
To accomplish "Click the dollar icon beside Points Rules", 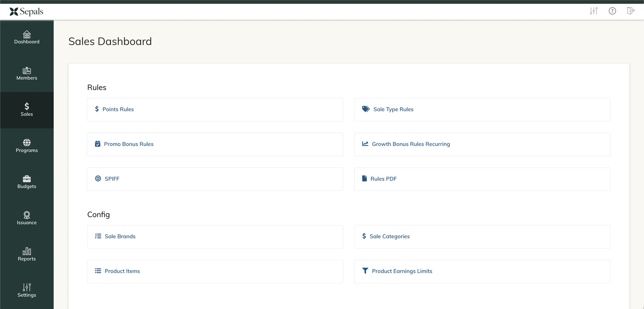I will click(97, 109).
